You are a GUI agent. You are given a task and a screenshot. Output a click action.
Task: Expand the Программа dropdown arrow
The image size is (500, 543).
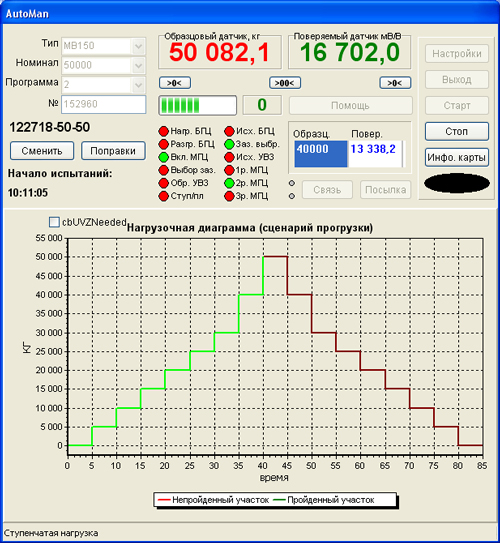click(x=138, y=85)
